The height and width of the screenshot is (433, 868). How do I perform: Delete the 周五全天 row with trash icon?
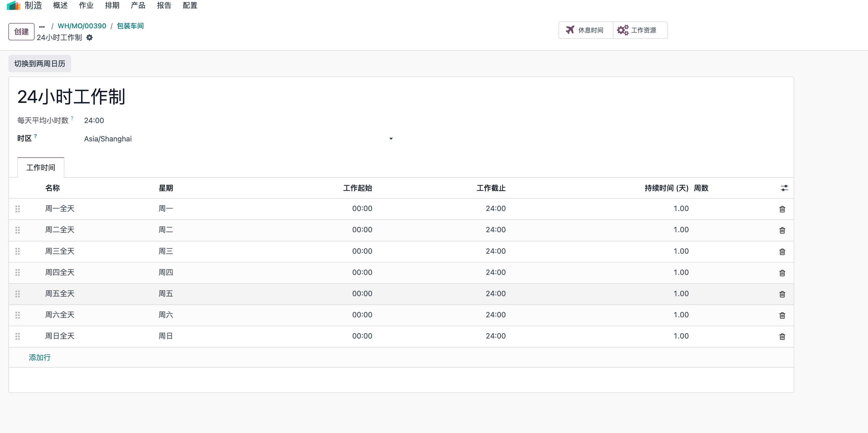coord(782,294)
